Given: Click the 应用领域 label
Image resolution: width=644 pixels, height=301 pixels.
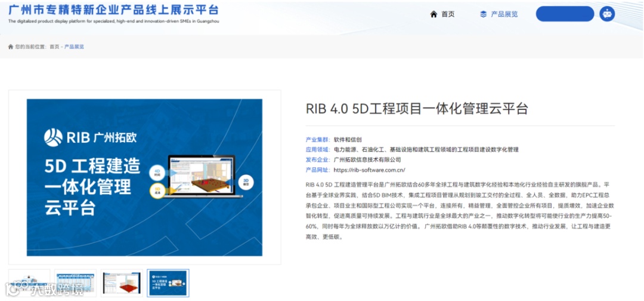Looking at the screenshot, I should click(x=318, y=150).
